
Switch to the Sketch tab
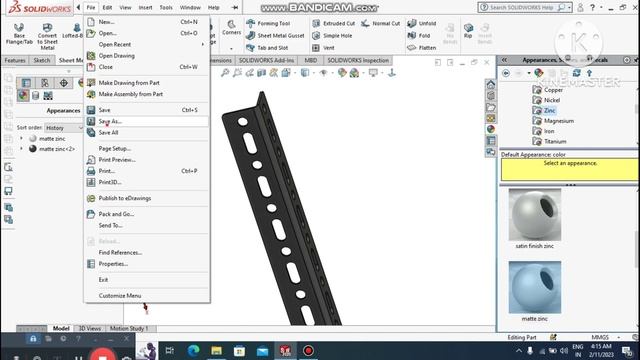(42, 60)
